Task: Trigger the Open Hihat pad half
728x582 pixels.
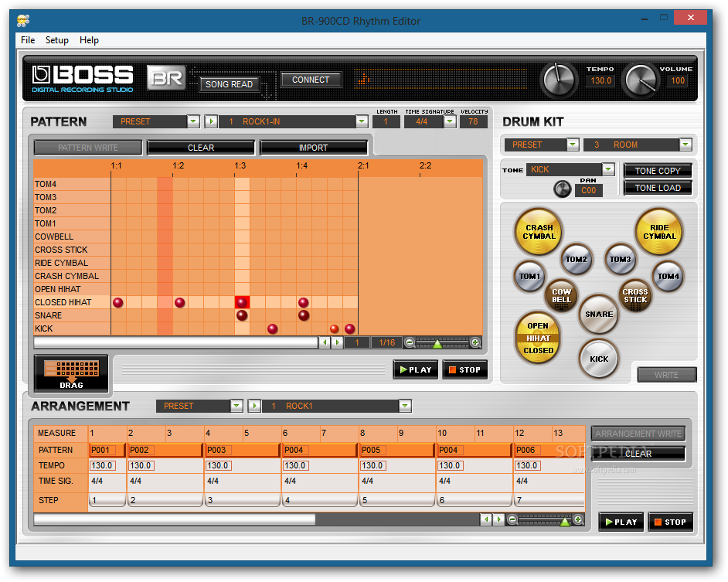Action: point(538,325)
